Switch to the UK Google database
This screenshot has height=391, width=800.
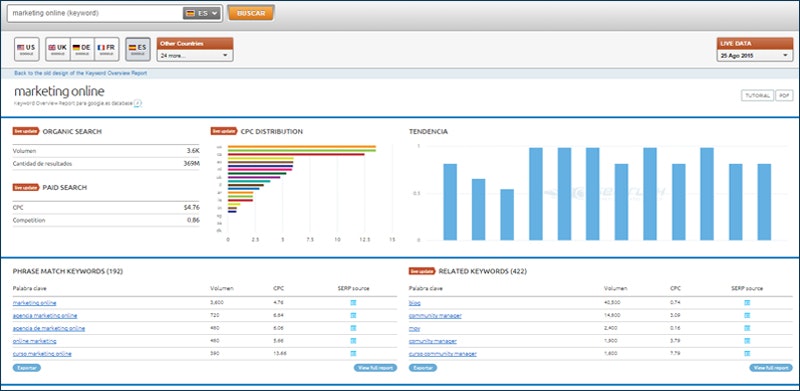click(x=58, y=49)
